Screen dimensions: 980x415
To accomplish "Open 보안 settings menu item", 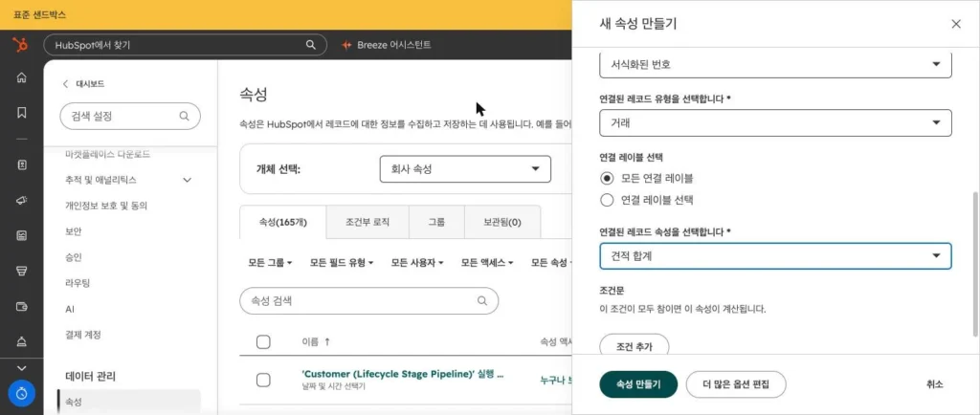I will [x=73, y=230].
